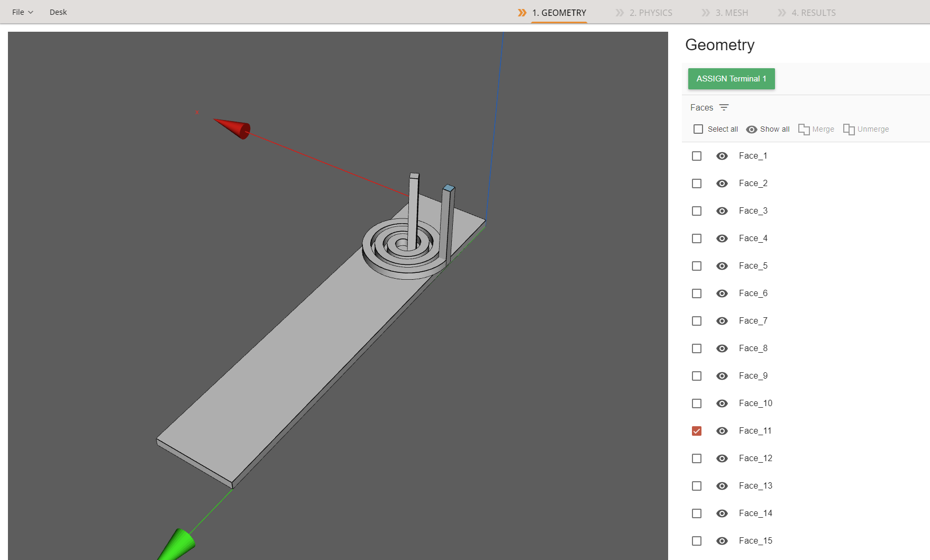The height and width of the screenshot is (560, 930).
Task: Open the File dropdown menu
Action: 22,12
